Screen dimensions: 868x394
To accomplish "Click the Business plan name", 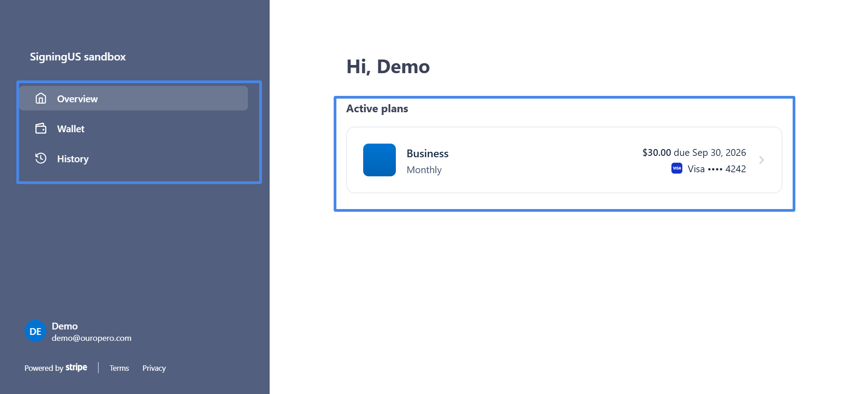I will (x=428, y=154).
